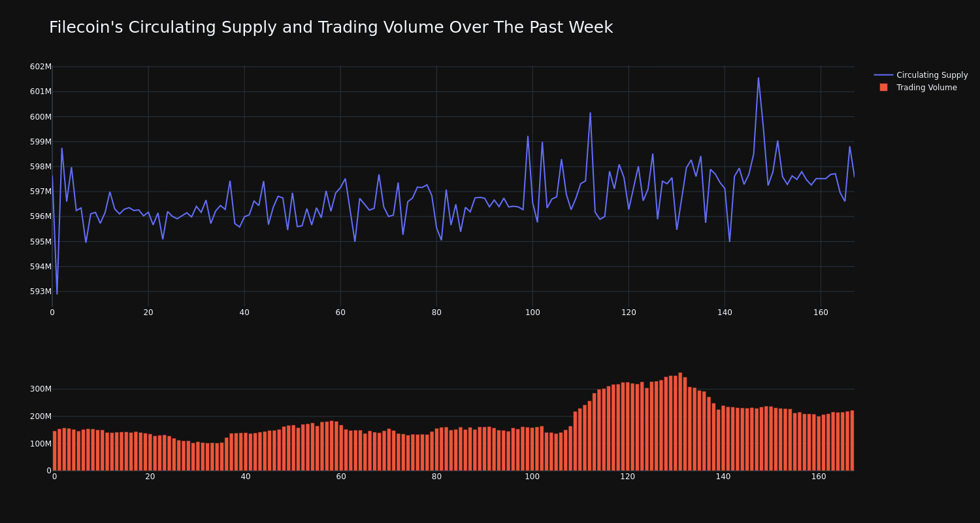
Task: Click the 140 tick on supply chart x-axis
Action: (x=725, y=312)
